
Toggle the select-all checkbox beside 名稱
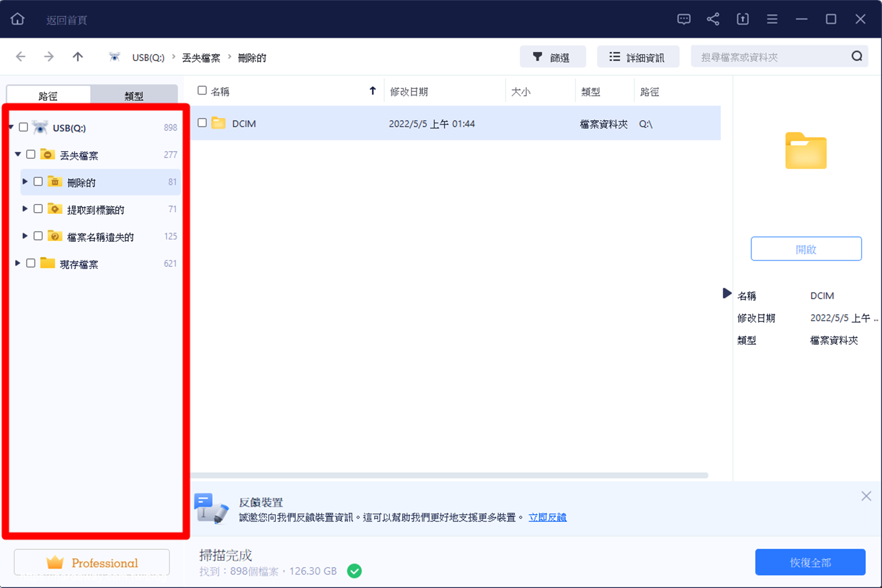[202, 90]
